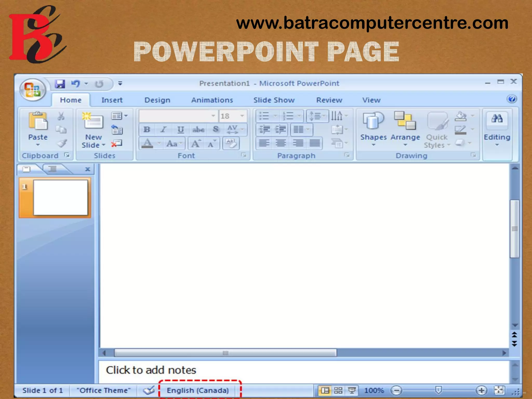
Task: Click the horizontal scrollbar thumb
Action: click(225, 353)
